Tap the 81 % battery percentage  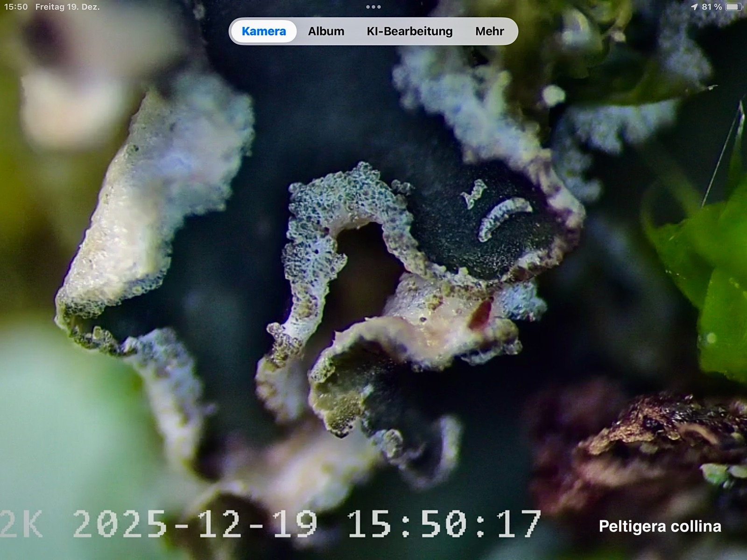712,7
